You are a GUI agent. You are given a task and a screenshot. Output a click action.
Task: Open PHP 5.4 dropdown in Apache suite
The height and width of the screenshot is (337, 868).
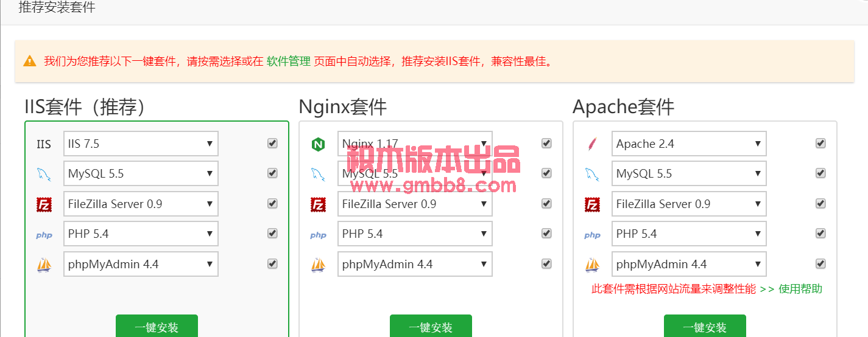(689, 234)
